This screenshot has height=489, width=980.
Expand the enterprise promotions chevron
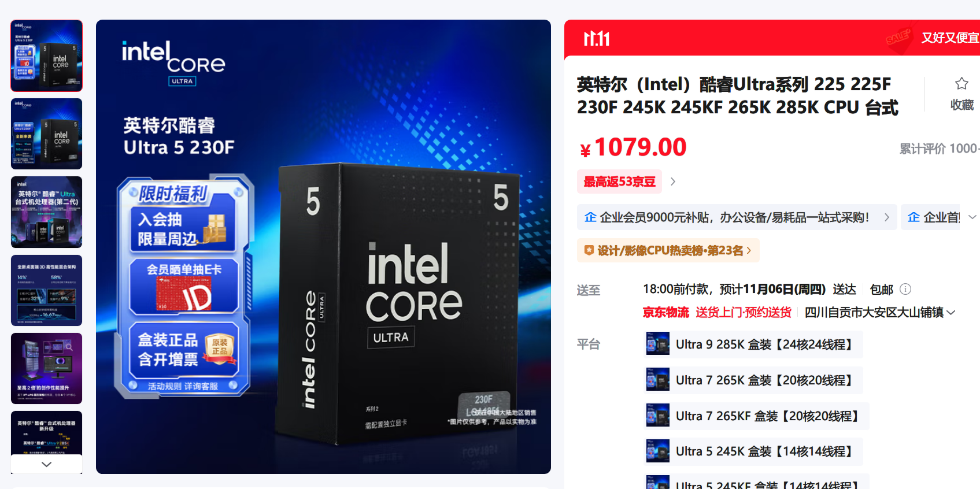[x=972, y=217]
